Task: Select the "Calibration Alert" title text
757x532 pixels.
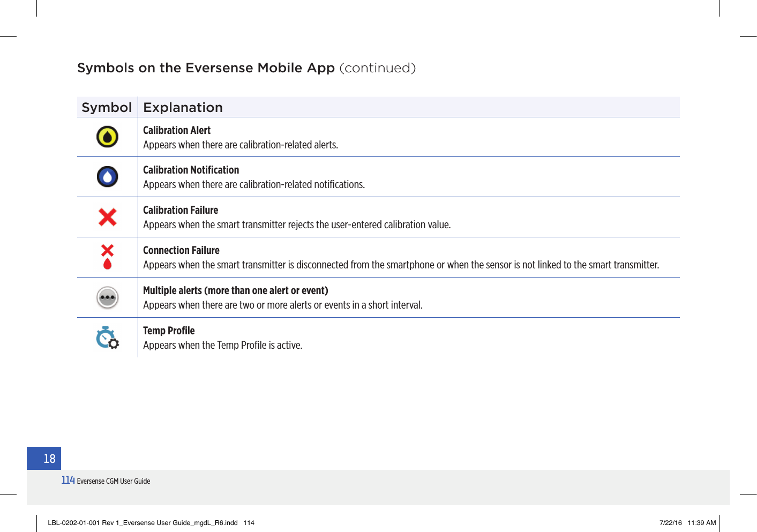Action: tap(177, 130)
